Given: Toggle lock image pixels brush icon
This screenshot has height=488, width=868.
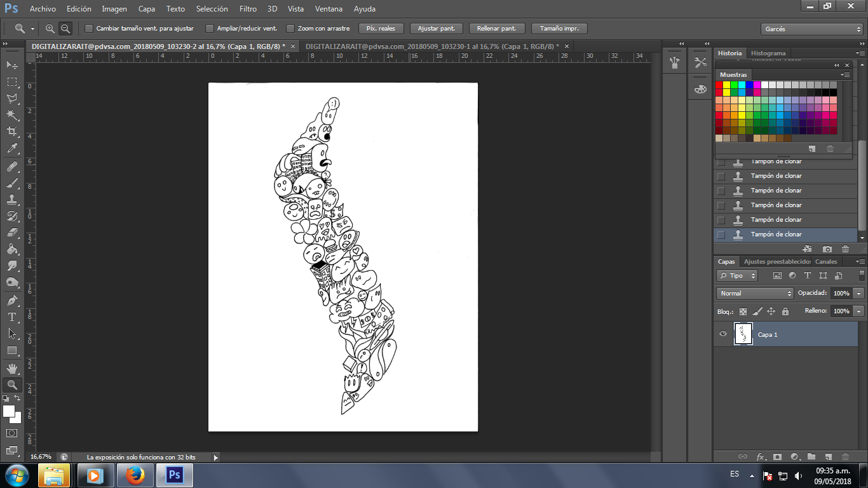Looking at the screenshot, I should point(757,311).
